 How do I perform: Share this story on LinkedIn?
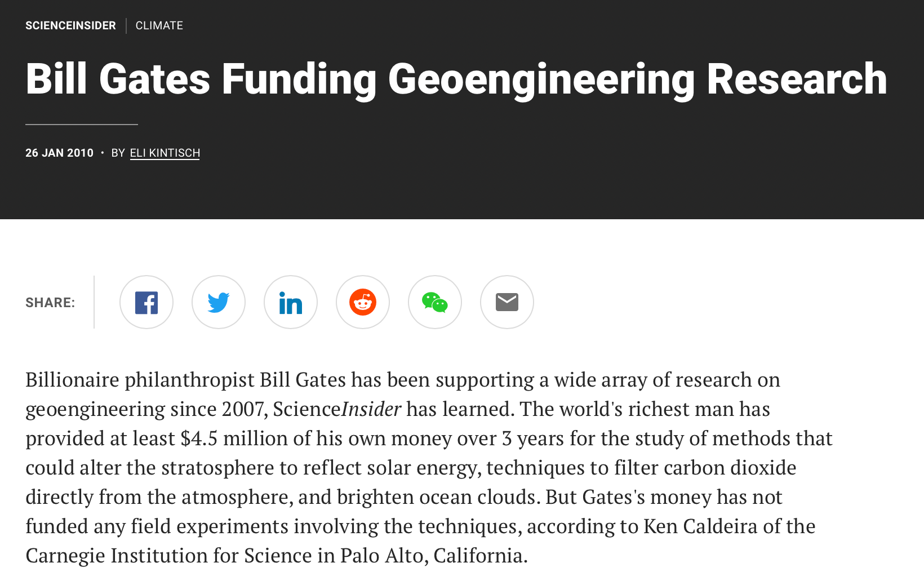[x=291, y=302]
